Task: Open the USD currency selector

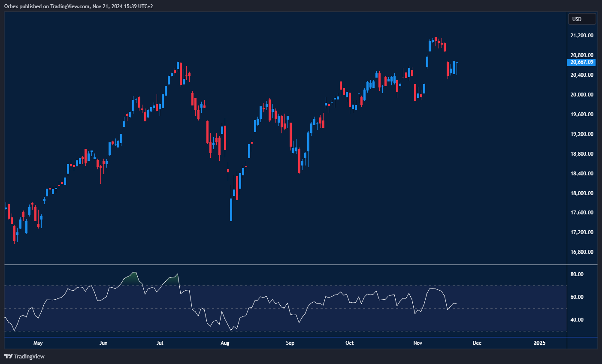Action: (x=582, y=19)
